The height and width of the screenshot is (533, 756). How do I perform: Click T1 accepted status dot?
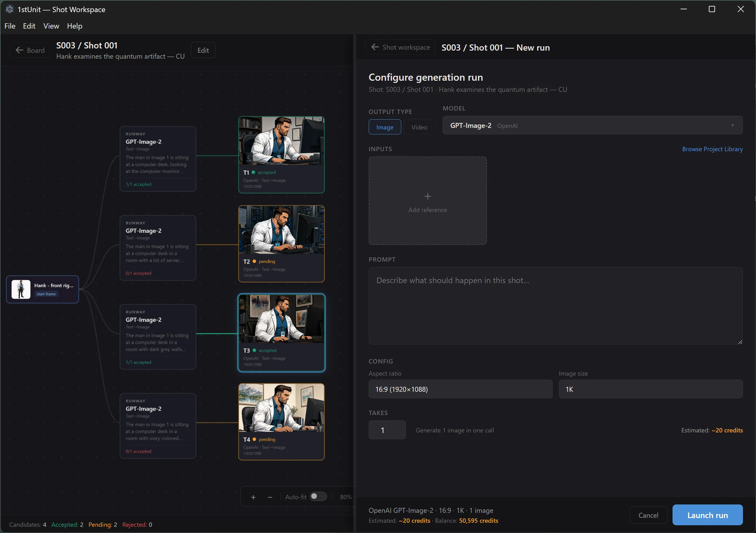coord(253,172)
